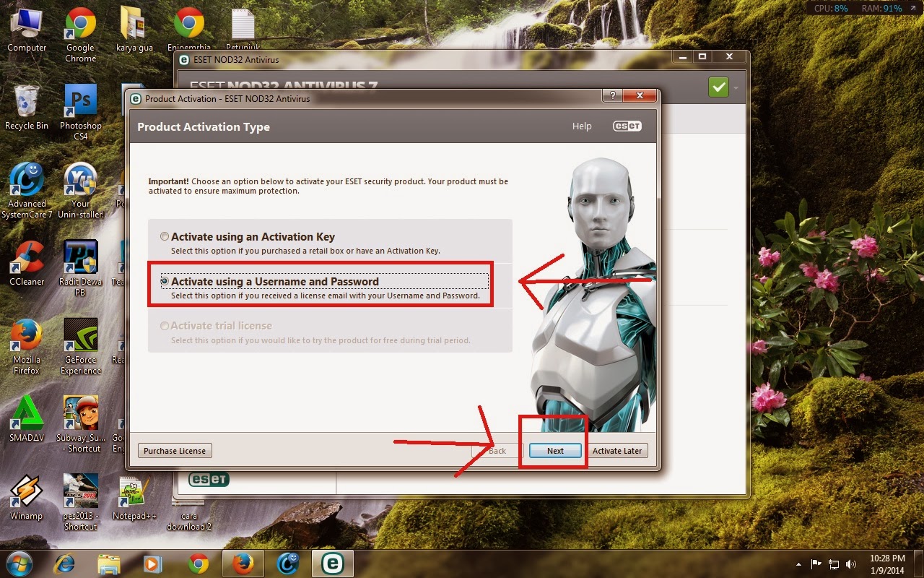Launch SMADAV antivirus shortcut
Image resolution: width=924 pixels, height=578 pixels.
pyautogui.click(x=27, y=420)
